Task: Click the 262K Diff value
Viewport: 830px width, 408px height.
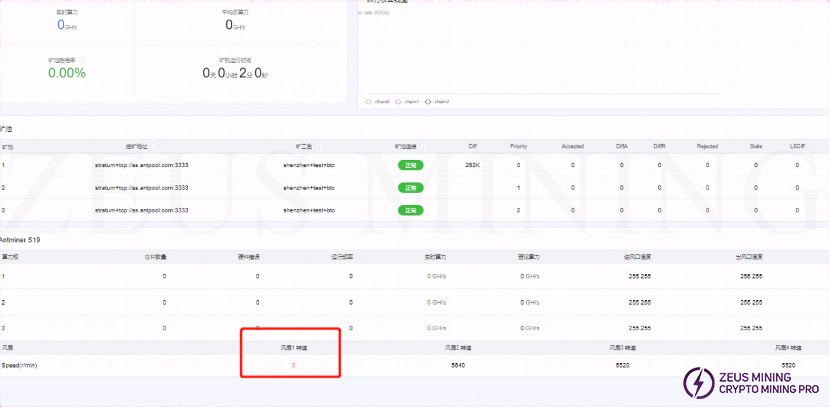Action: coord(472,165)
